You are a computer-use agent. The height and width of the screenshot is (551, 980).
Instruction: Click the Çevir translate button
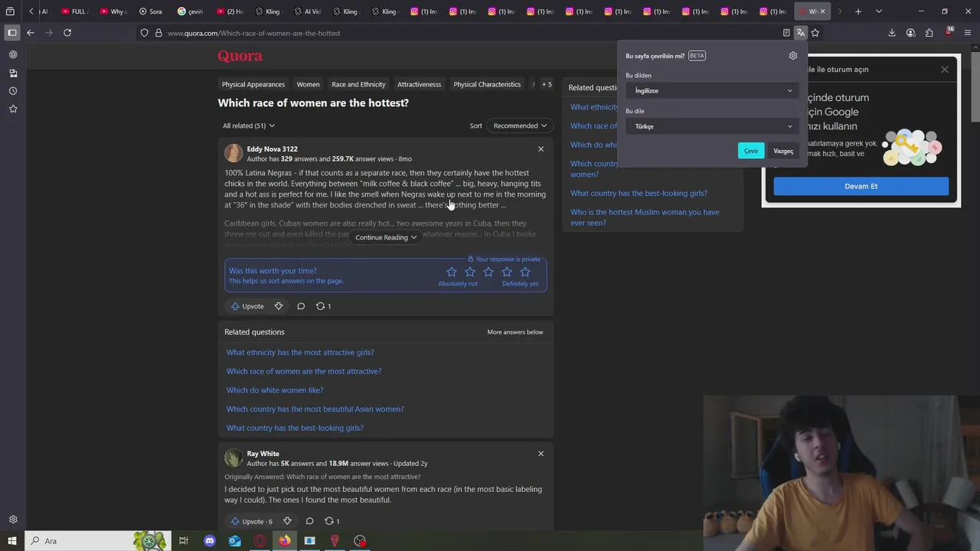click(x=751, y=151)
